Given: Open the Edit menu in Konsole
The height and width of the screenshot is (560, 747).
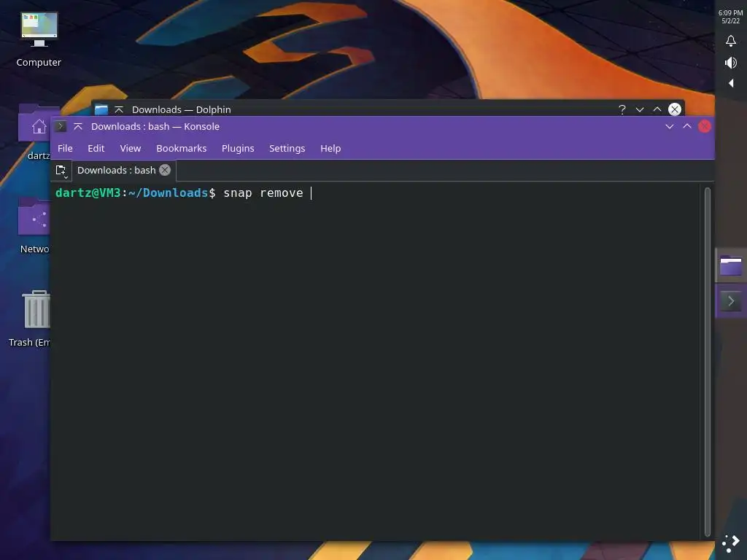Looking at the screenshot, I should pos(96,148).
